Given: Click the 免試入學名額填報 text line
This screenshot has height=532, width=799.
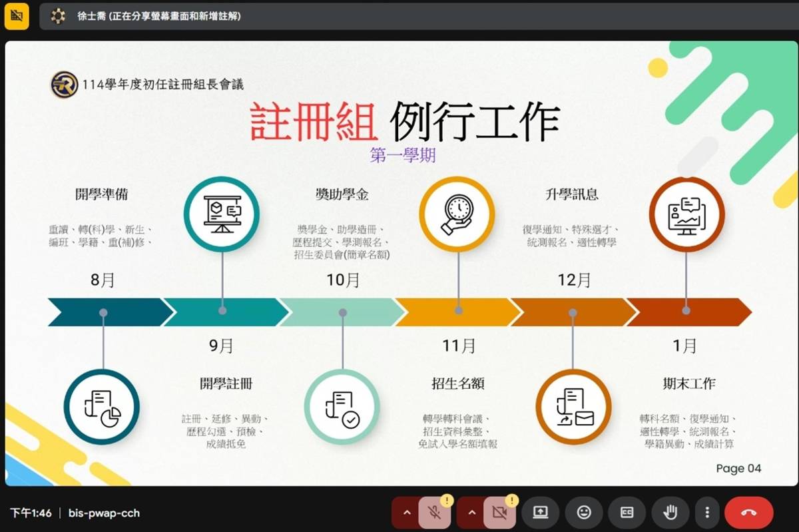Looking at the screenshot, I should tap(458, 443).
